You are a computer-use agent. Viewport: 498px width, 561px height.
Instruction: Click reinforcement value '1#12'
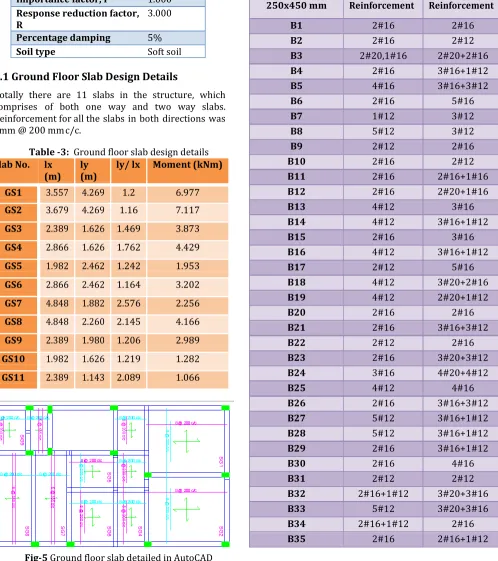point(383,116)
